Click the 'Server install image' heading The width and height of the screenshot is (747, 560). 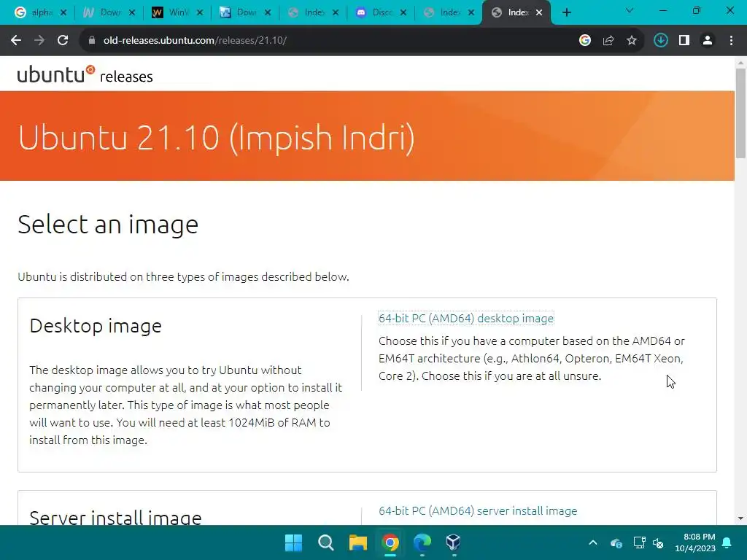coord(115,517)
